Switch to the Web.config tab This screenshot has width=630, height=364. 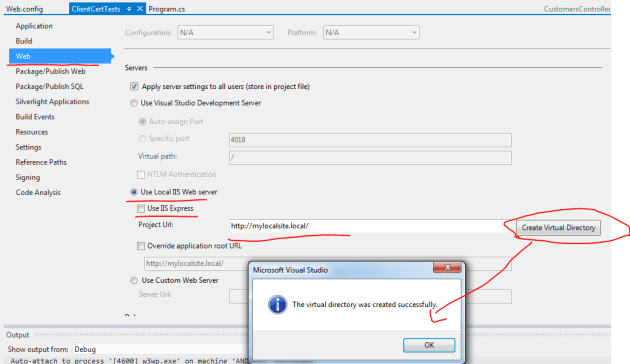coord(24,9)
